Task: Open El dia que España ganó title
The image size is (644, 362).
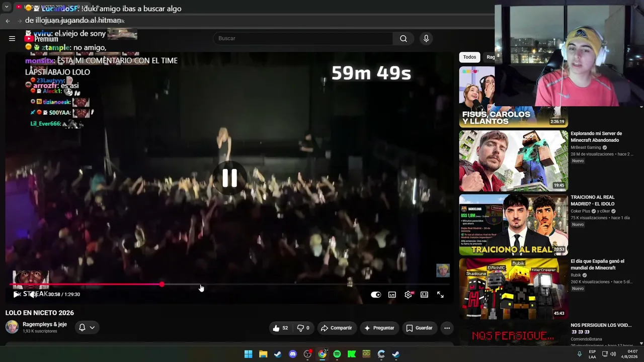Action: (x=597, y=264)
